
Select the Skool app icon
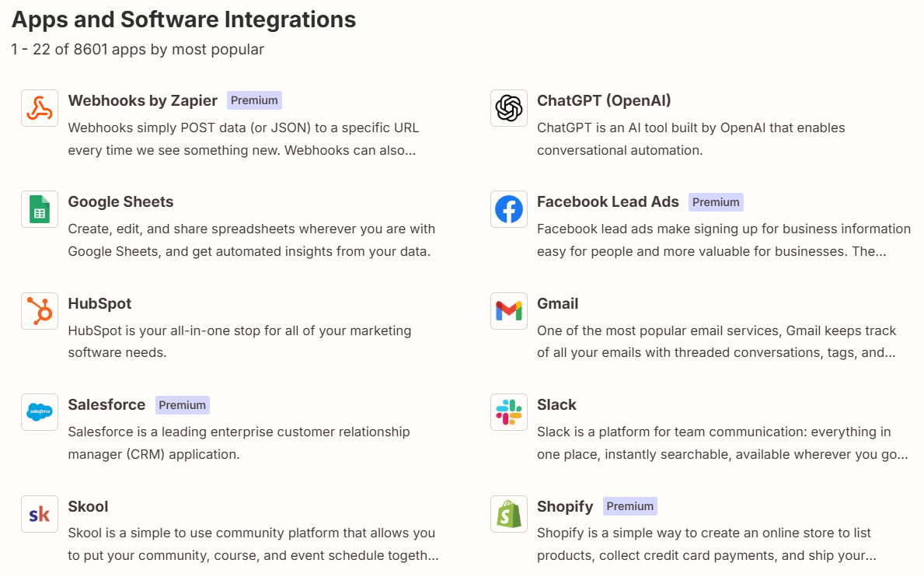coord(39,513)
